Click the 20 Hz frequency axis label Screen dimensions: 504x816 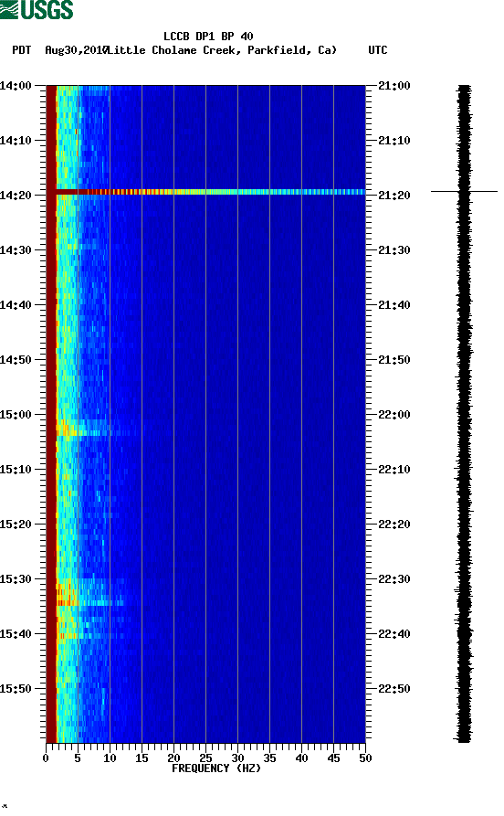tap(173, 758)
